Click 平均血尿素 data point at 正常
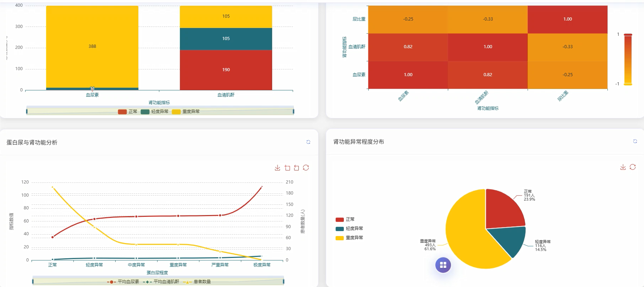Image resolution: width=644 pixels, height=287 pixels. tap(53, 237)
